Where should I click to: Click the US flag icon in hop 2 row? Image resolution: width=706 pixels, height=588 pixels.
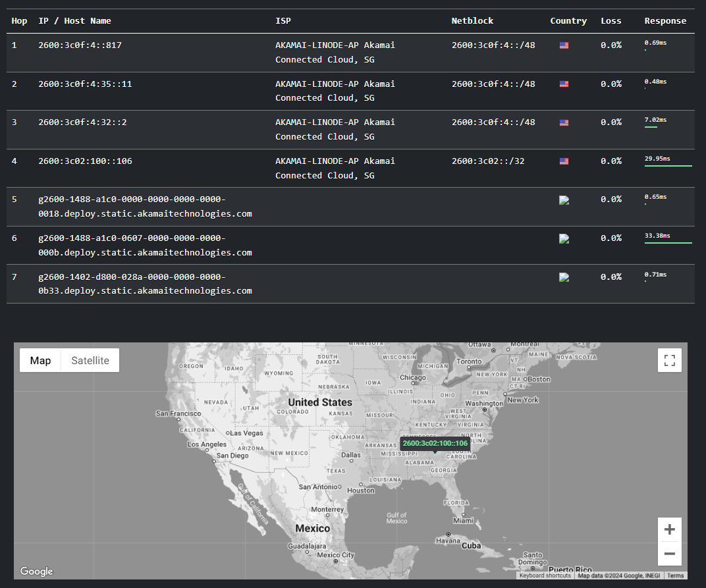(564, 84)
